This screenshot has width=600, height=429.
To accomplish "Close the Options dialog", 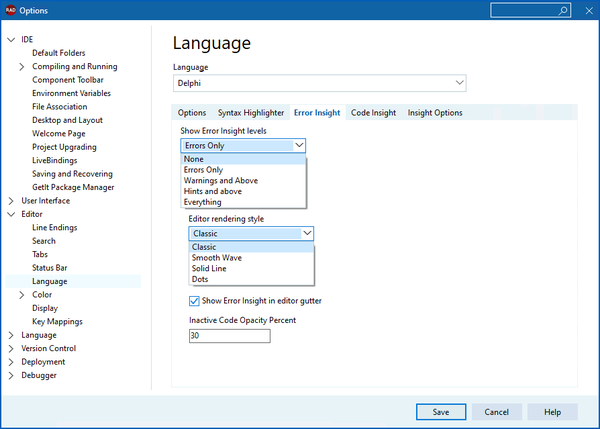I will tap(589, 11).
